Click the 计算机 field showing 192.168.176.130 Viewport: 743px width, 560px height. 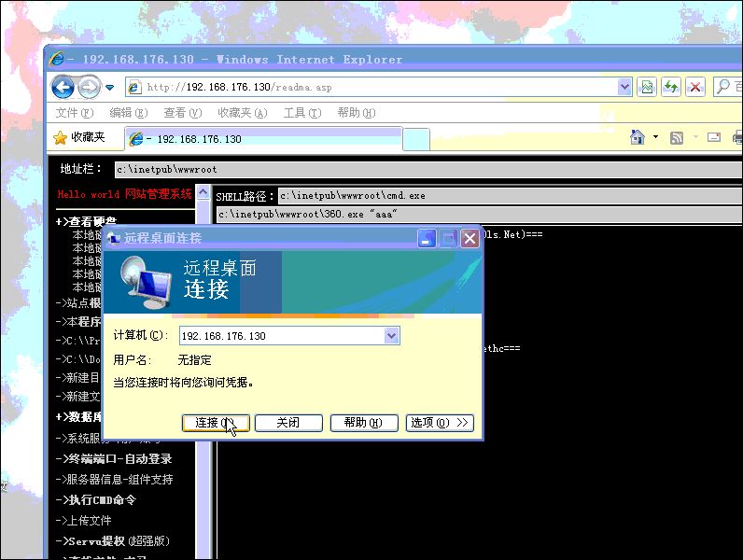tap(282, 336)
